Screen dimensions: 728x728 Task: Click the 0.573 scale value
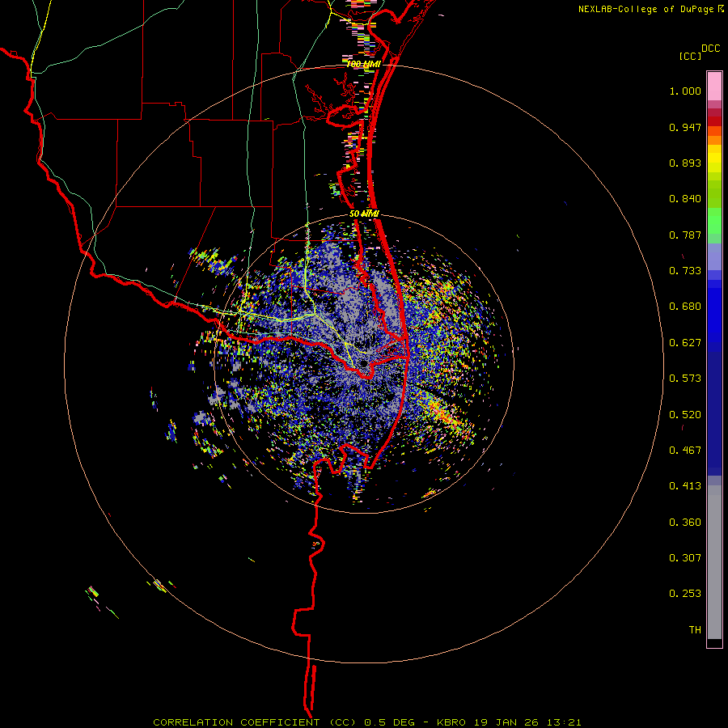click(685, 379)
